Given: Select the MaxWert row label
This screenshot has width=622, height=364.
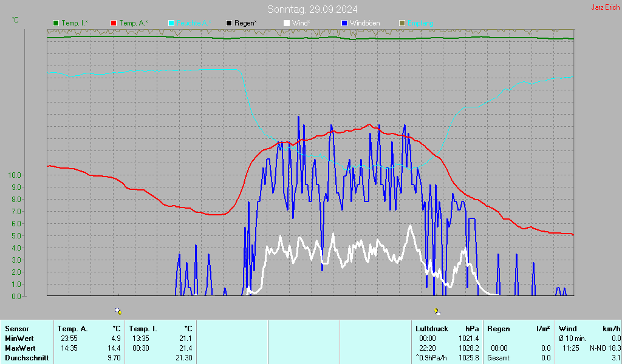Looking at the screenshot, I should [x=19, y=348].
